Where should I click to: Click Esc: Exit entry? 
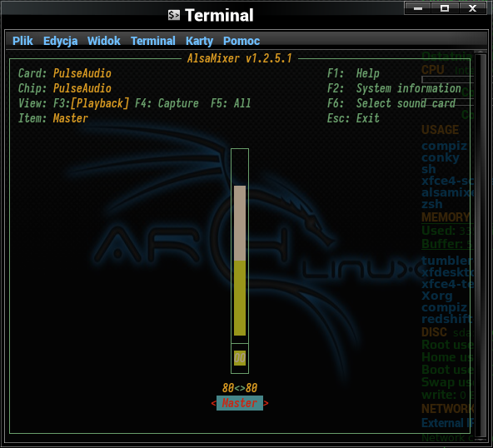(x=353, y=118)
